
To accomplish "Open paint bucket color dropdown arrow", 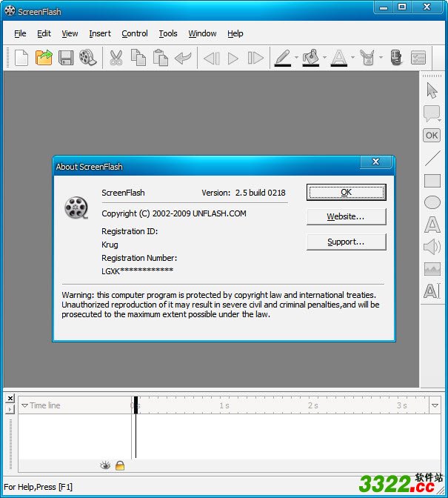I will (x=324, y=58).
